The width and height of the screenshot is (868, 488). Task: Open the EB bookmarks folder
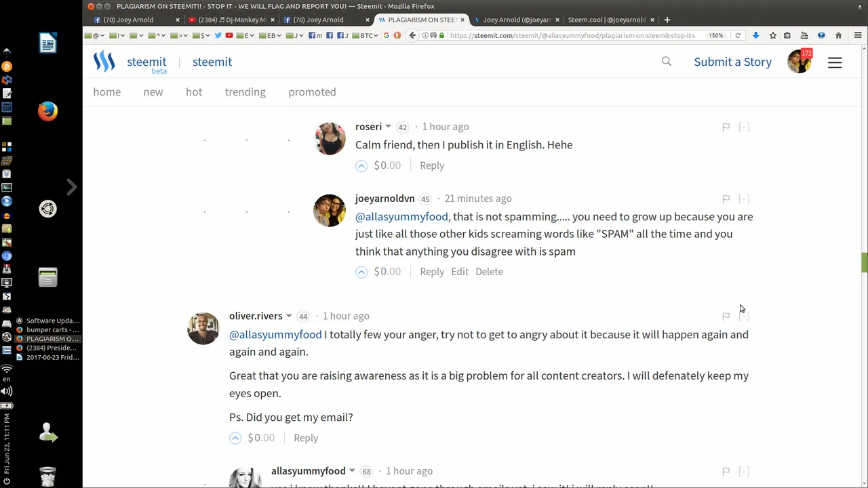(269, 35)
